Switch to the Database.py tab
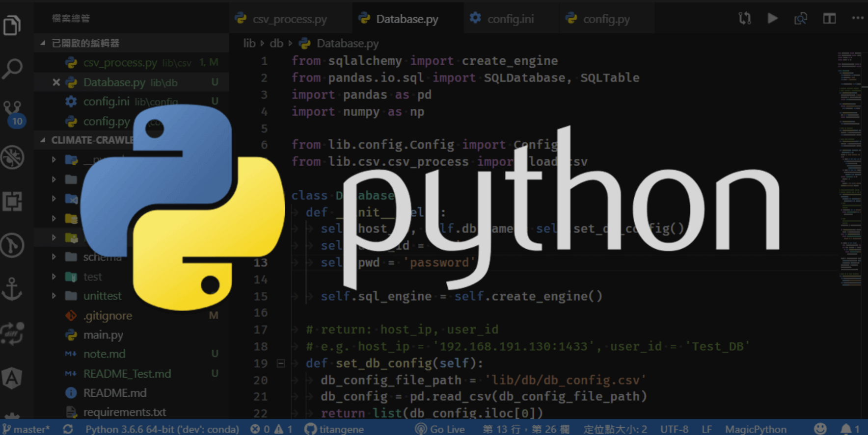868x435 pixels. pos(407,19)
